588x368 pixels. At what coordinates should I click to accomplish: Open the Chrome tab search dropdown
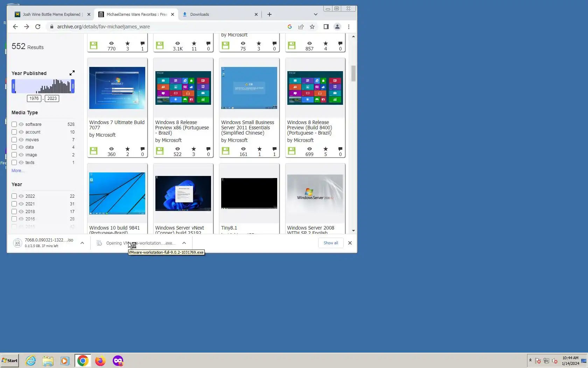pos(316,14)
